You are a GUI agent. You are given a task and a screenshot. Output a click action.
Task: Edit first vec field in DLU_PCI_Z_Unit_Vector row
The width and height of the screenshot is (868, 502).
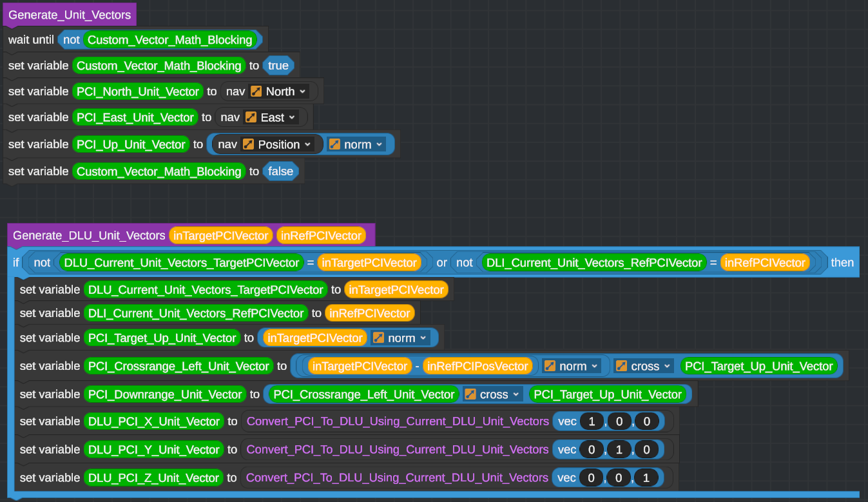tap(592, 478)
